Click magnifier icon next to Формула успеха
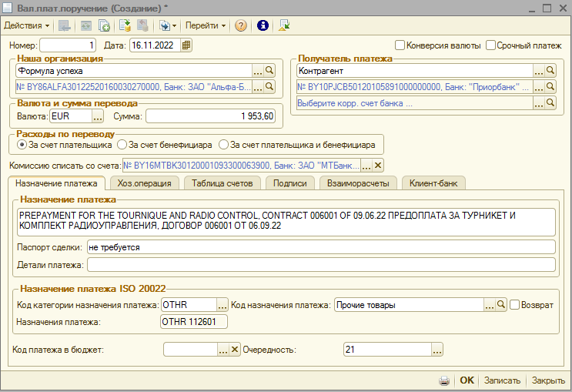Image resolution: width=572 pixels, height=392 pixels. pyautogui.click(x=269, y=71)
